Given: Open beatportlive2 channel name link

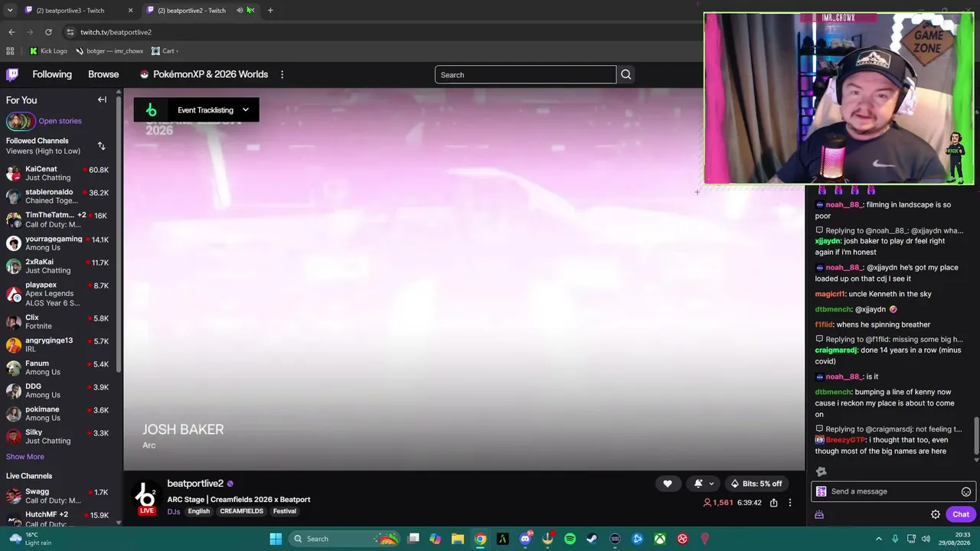Looking at the screenshot, I should 195,484.
